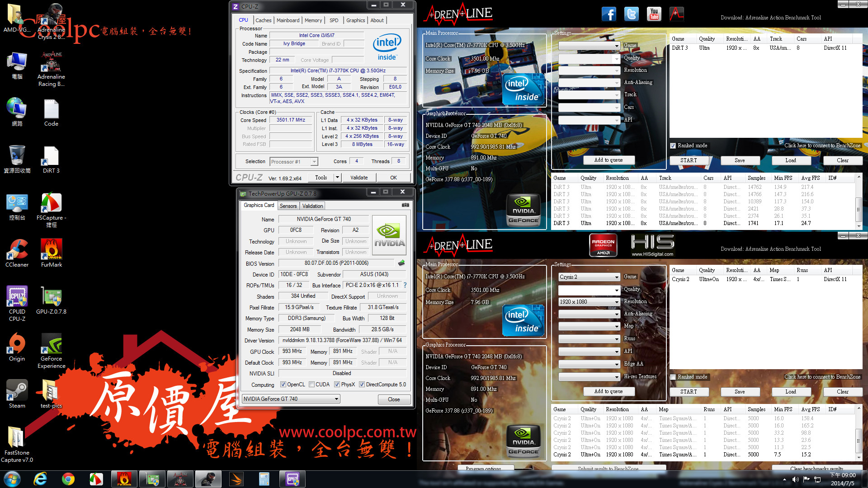
Task: Click Save in the lower Adrenaline window
Action: pos(740,392)
